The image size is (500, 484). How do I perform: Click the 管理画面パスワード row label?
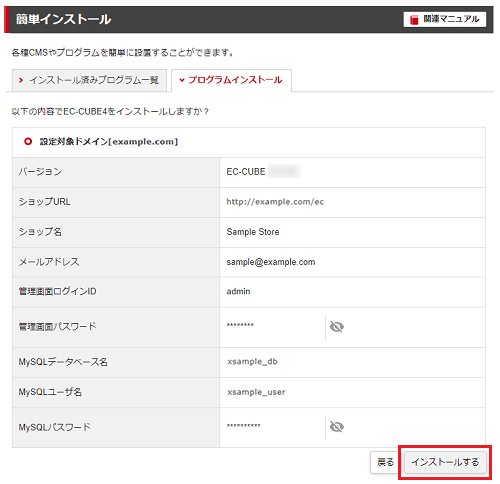57,327
